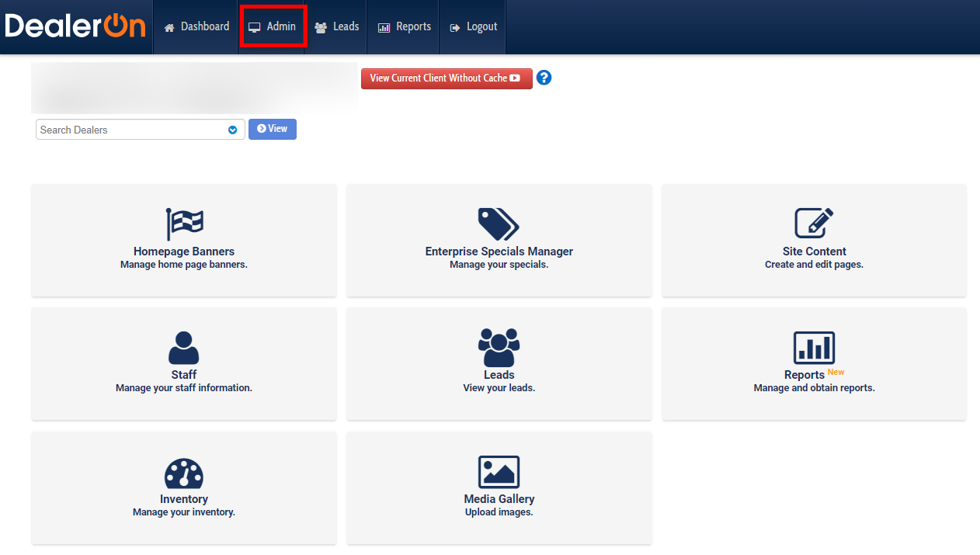Expand the Search Dealers dropdown arrow
The width and height of the screenshot is (980, 555).
(232, 130)
